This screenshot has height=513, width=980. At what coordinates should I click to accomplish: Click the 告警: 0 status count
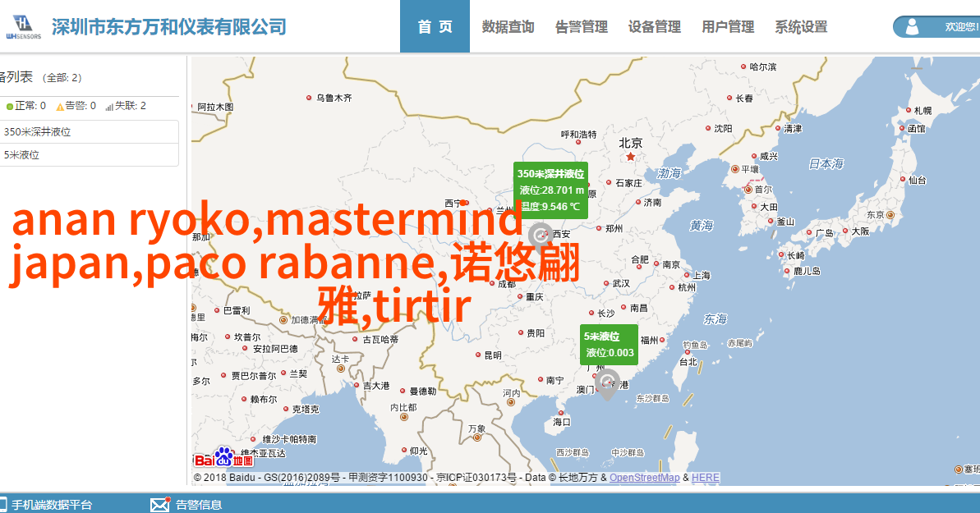(81, 106)
